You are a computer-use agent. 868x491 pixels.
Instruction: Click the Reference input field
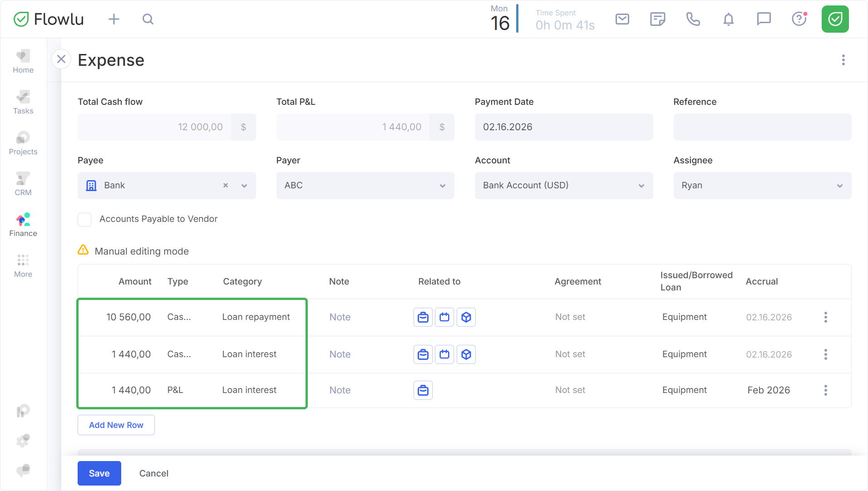click(x=762, y=127)
